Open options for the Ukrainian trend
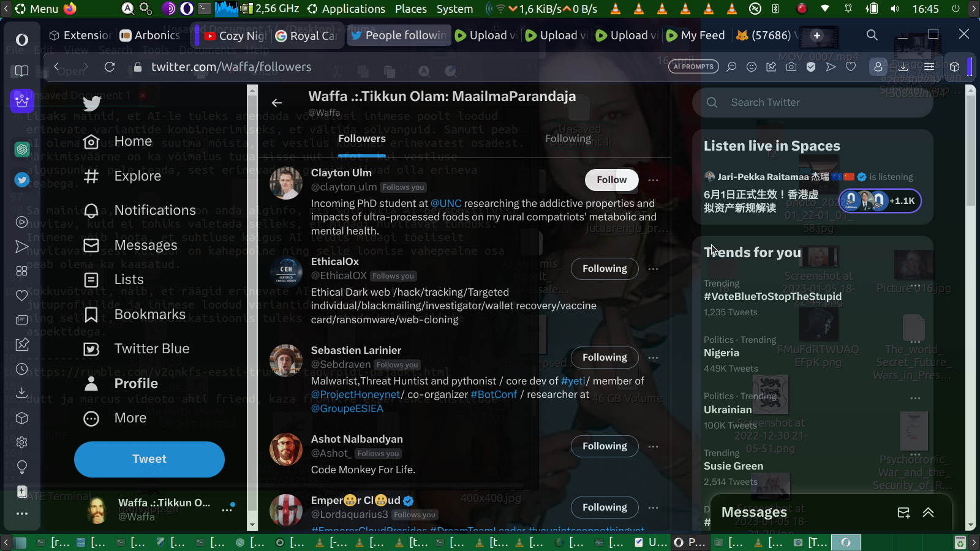 915,398
